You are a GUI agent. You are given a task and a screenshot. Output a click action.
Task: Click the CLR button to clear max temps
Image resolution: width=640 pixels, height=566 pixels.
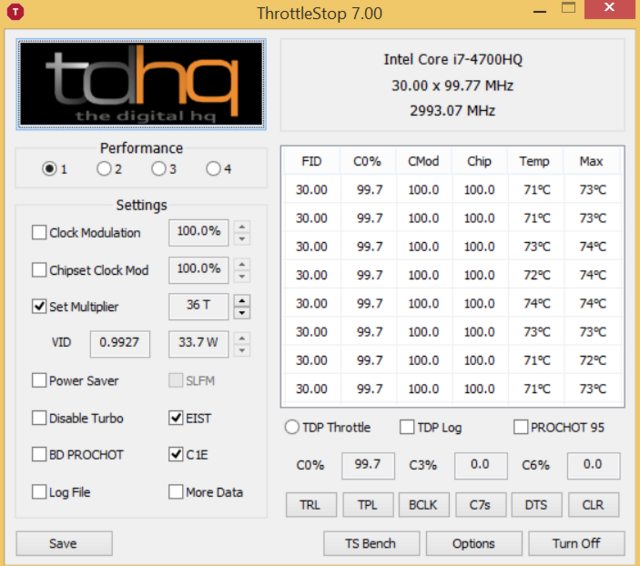[593, 505]
